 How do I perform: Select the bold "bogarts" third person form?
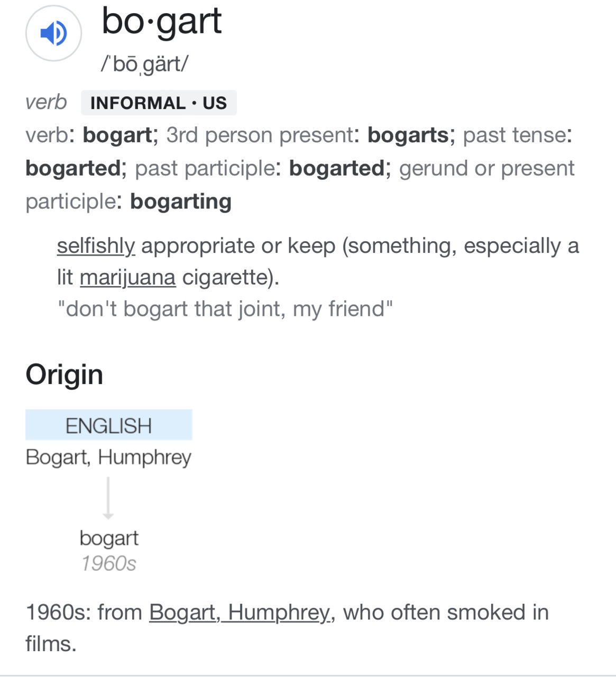(x=408, y=135)
